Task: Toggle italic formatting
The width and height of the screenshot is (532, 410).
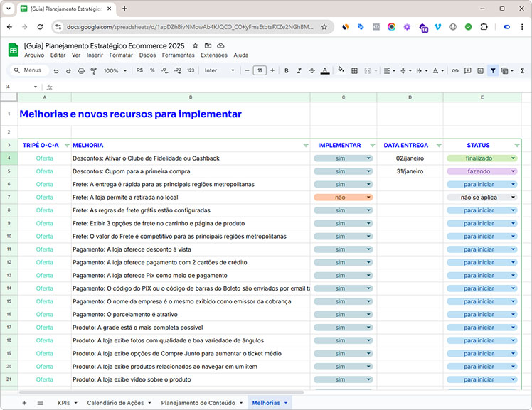Action: pyautogui.click(x=299, y=70)
